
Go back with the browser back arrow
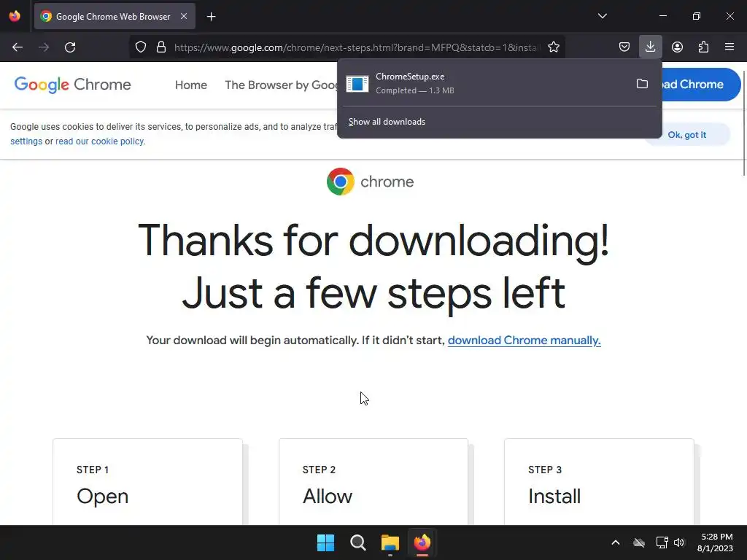18,47
